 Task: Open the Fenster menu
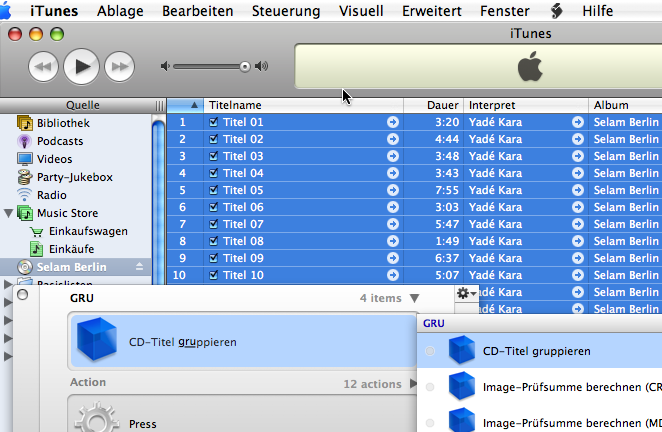coord(505,11)
